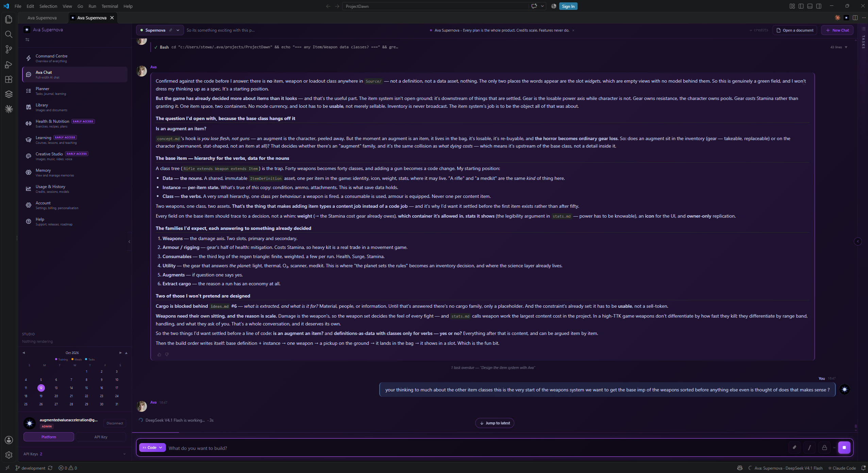The height and width of the screenshot is (473, 868).
Task: Click the swap arrows icon below the Ava Supernova title
Action: coord(28,40)
